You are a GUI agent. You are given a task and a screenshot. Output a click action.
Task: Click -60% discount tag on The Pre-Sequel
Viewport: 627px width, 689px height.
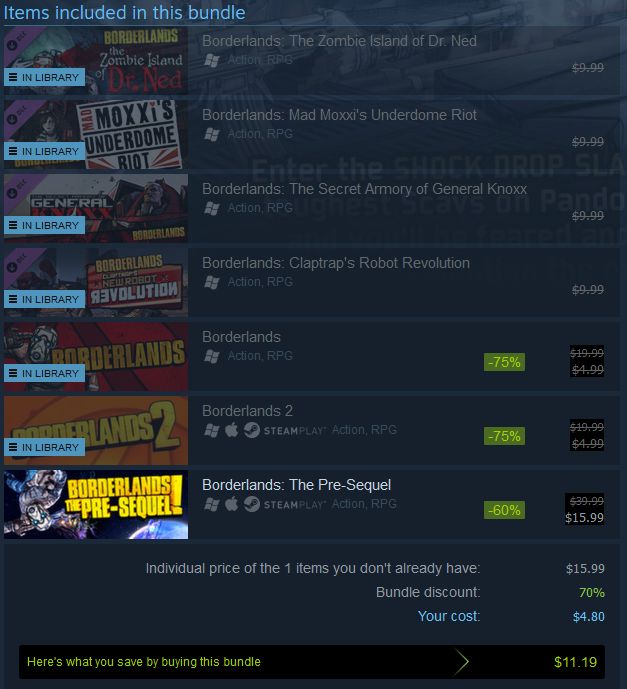coord(504,510)
